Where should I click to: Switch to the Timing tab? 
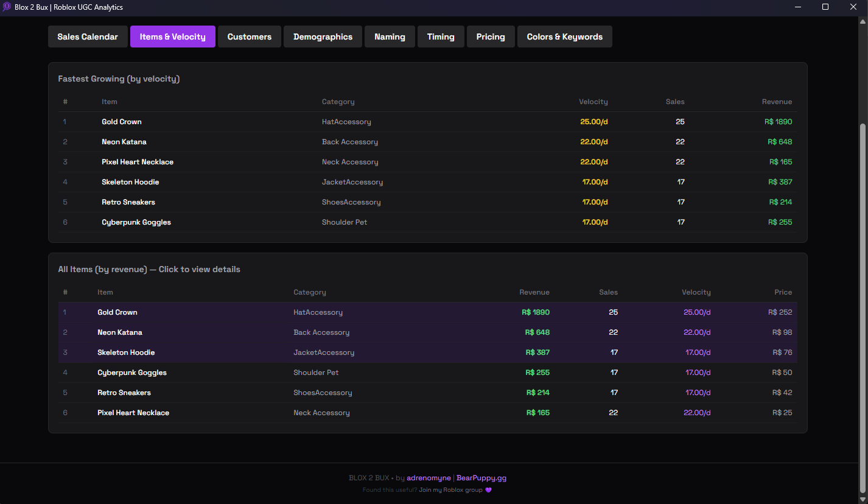(x=441, y=37)
